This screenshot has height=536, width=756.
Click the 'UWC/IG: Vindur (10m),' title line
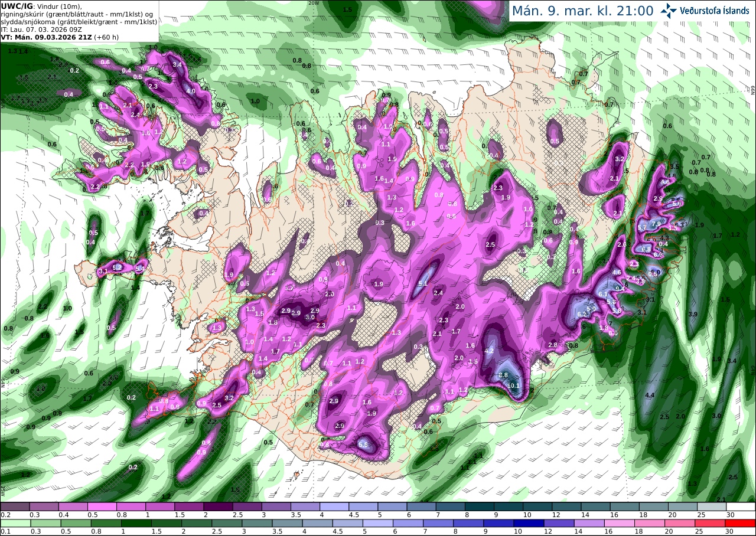pos(41,6)
